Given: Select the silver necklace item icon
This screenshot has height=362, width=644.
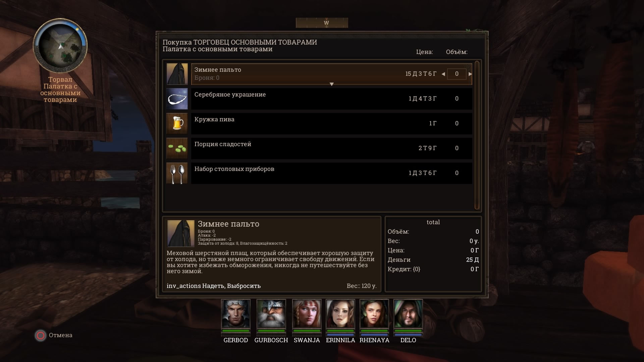Looking at the screenshot, I should point(177,99).
